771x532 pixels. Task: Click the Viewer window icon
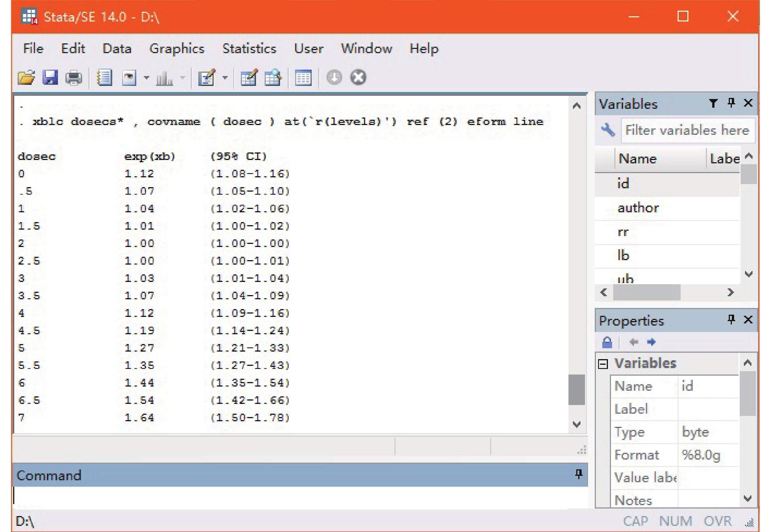pyautogui.click(x=129, y=78)
